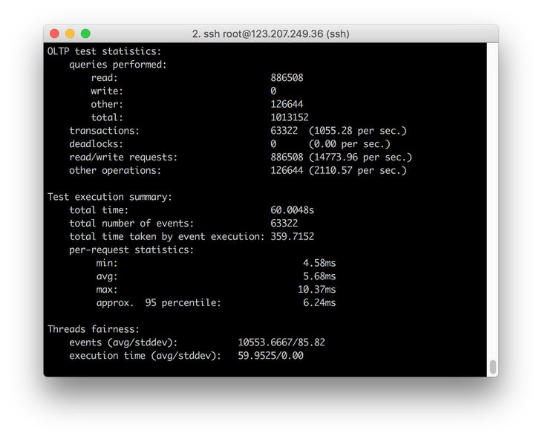Screen dimensions: 542x439
Task: Click the 95 percentile value 6.24ms
Action: pyautogui.click(x=319, y=303)
